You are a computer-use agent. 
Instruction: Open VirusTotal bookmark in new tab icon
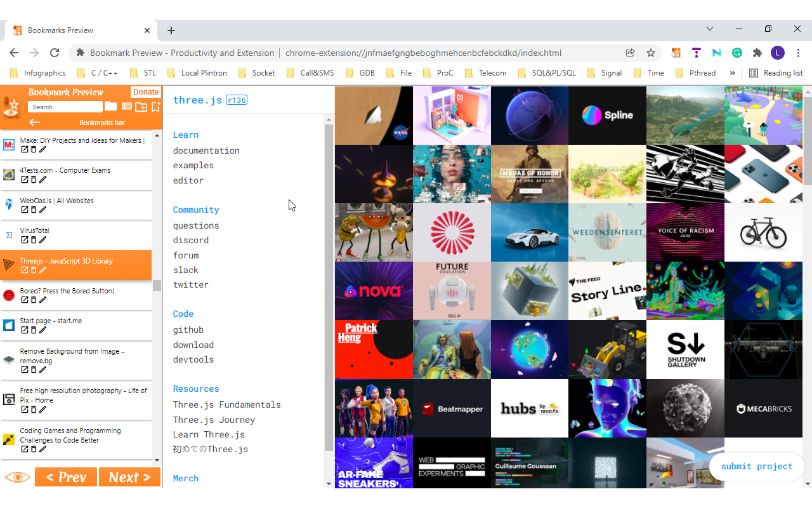pyautogui.click(x=24, y=240)
